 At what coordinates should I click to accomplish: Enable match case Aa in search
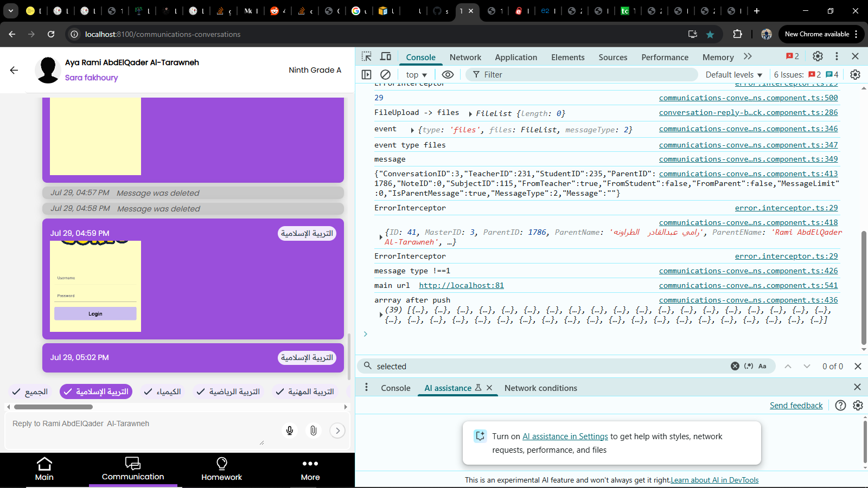click(762, 367)
